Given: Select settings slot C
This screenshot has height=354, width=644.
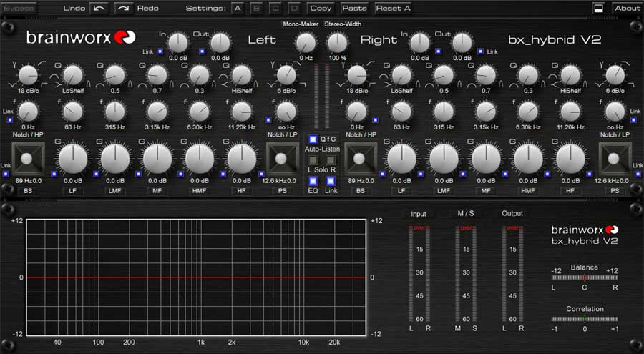Looking at the screenshot, I should [275, 8].
